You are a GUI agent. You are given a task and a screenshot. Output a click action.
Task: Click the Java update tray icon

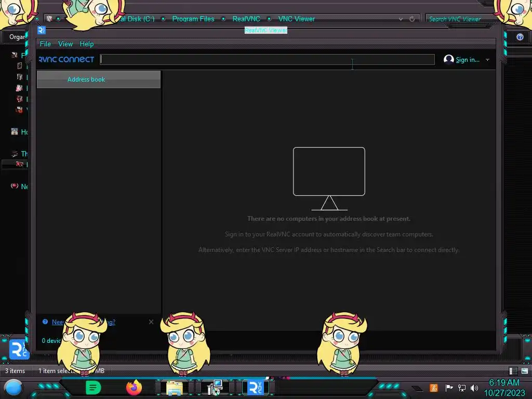pyautogui.click(x=434, y=388)
